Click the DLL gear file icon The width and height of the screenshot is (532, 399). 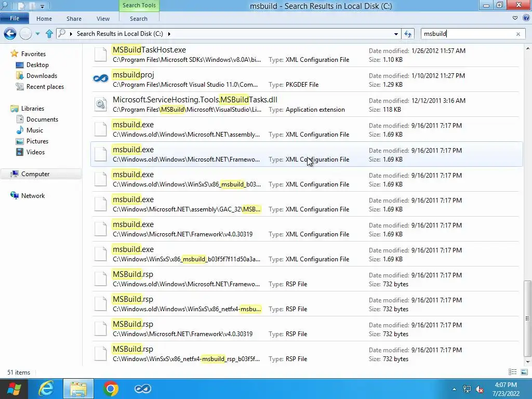[101, 104]
